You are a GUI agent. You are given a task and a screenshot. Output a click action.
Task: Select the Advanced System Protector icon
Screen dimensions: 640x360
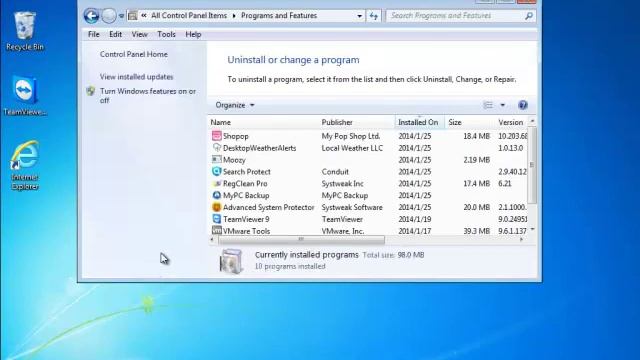point(216,207)
